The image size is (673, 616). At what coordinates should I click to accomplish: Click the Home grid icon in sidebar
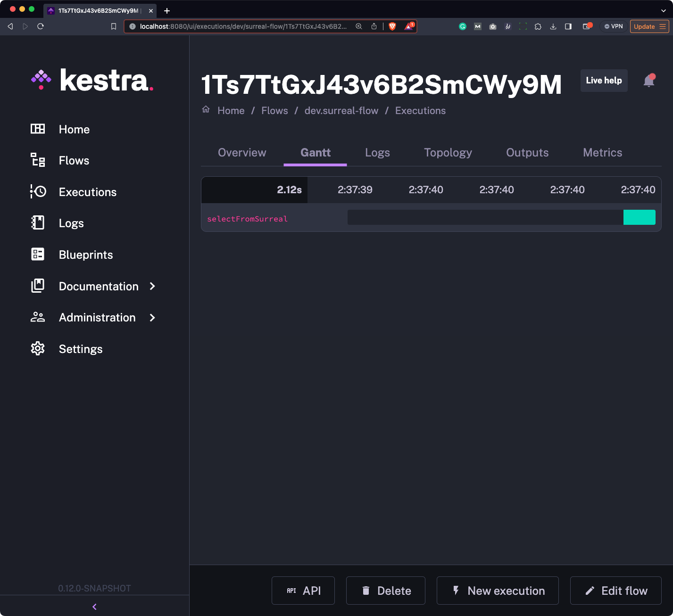pyautogui.click(x=38, y=129)
